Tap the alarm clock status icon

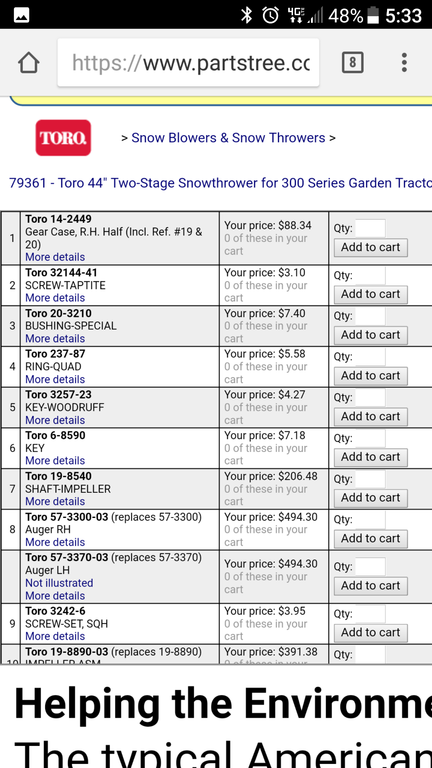(x=271, y=15)
